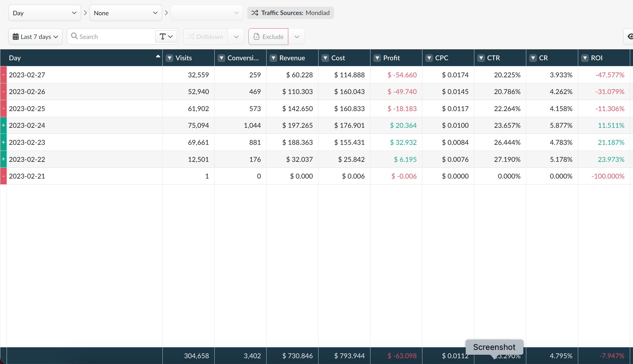Image resolution: width=633 pixels, height=364 pixels.
Task: Click the magnifier search icon
Action: coord(74,36)
